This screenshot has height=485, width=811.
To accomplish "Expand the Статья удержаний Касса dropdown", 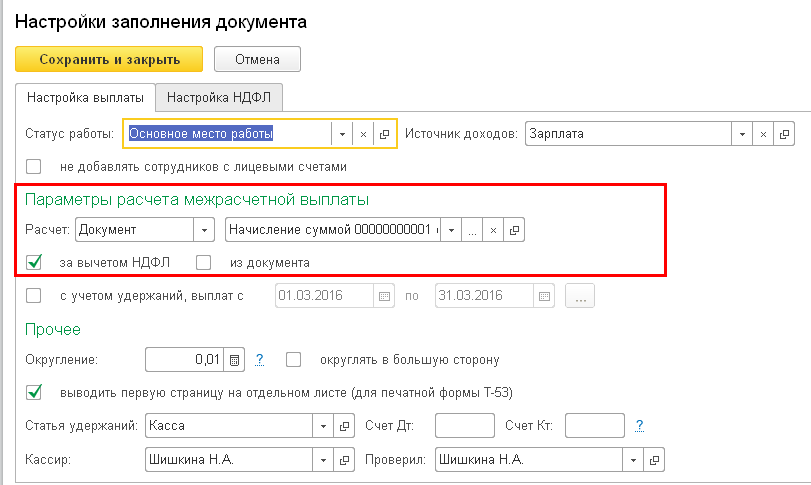I will pos(323,426).
